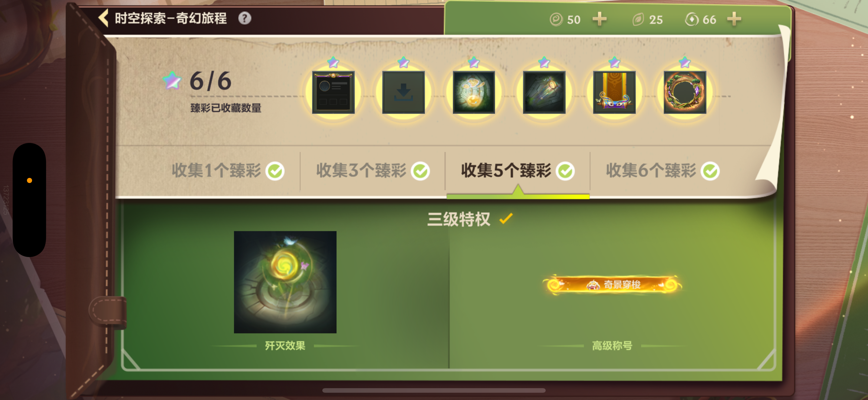
Task: Click the checkmark beside 收集5个臻彩
Action: pyautogui.click(x=565, y=171)
